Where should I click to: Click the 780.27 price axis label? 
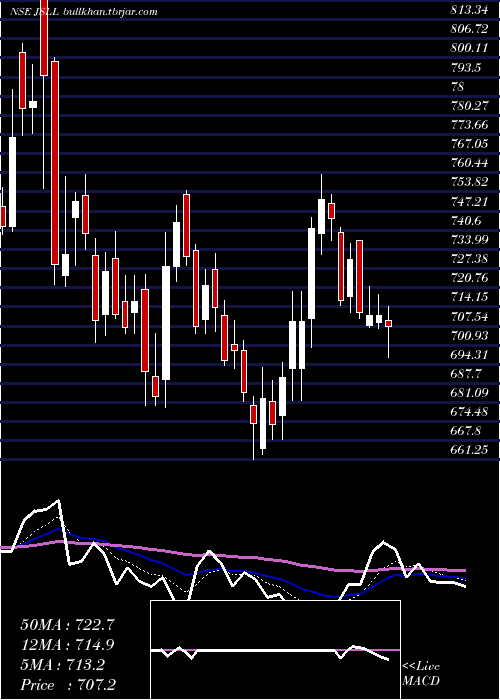469,106
